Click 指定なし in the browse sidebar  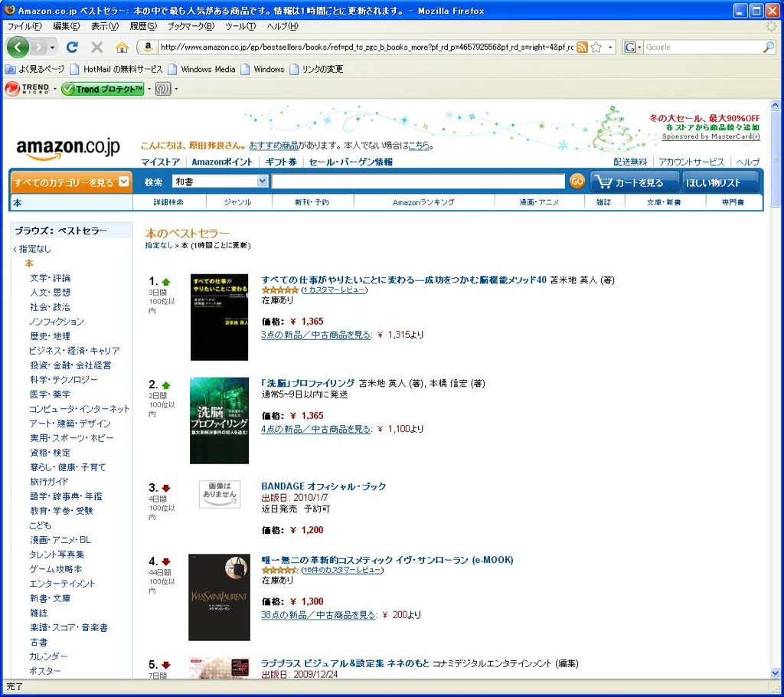(x=34, y=249)
